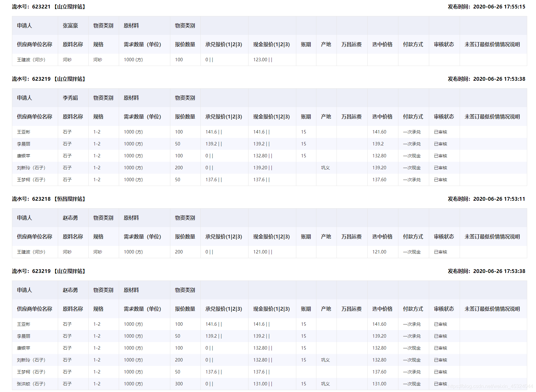Click 一次现金 payment in 恒昌搅拌站 table

tap(412, 252)
